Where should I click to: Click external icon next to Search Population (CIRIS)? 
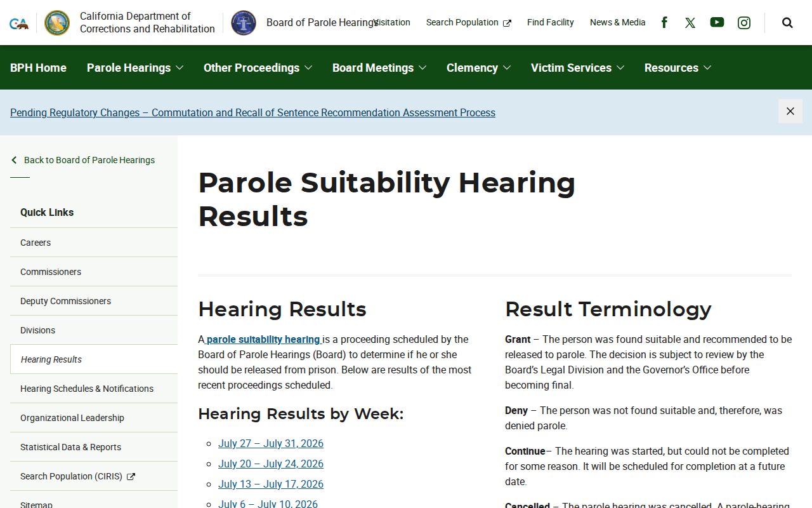[131, 476]
